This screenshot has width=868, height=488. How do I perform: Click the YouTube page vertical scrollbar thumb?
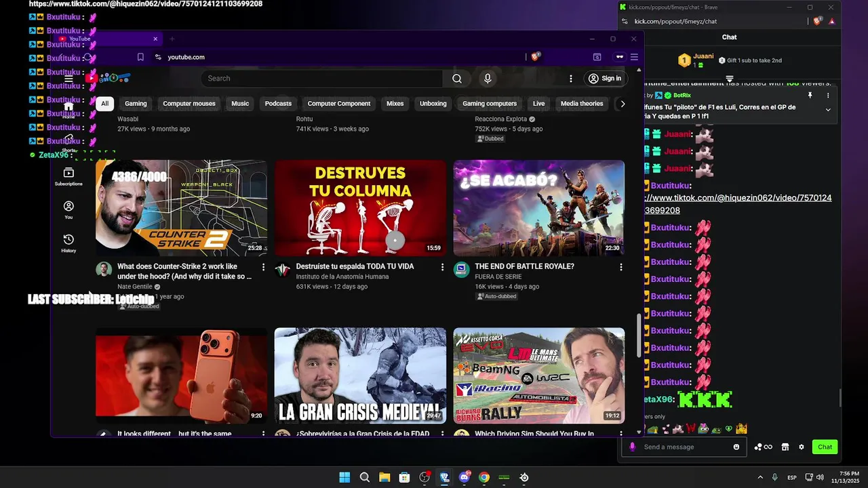point(639,336)
